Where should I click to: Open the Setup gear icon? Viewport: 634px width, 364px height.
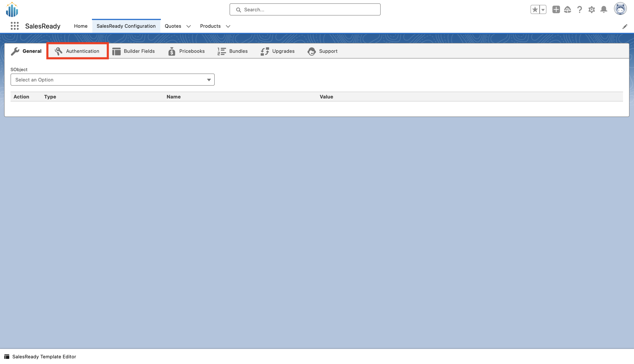(x=592, y=9)
